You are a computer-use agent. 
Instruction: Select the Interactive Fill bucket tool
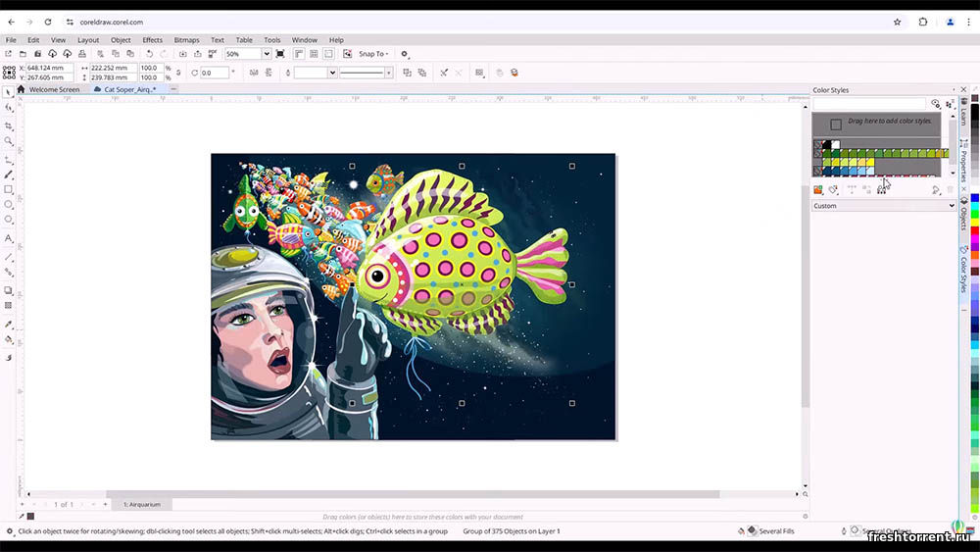pos(9,339)
